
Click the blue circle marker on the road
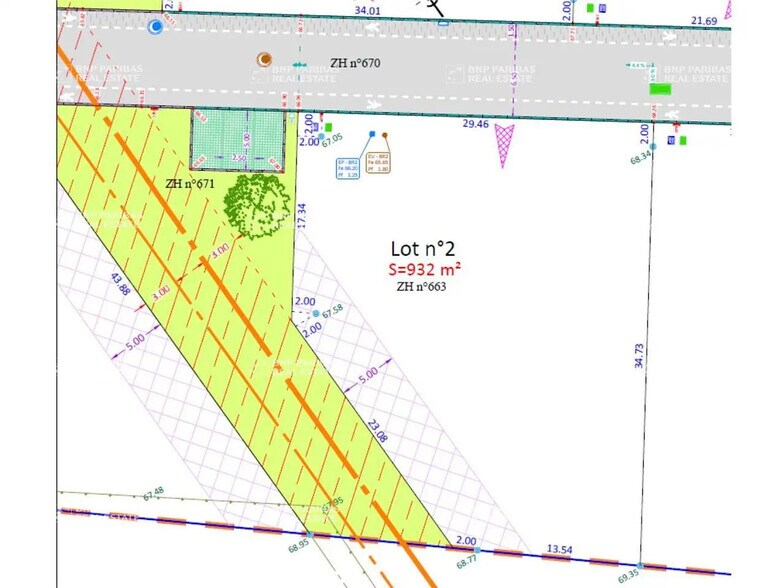154,27
